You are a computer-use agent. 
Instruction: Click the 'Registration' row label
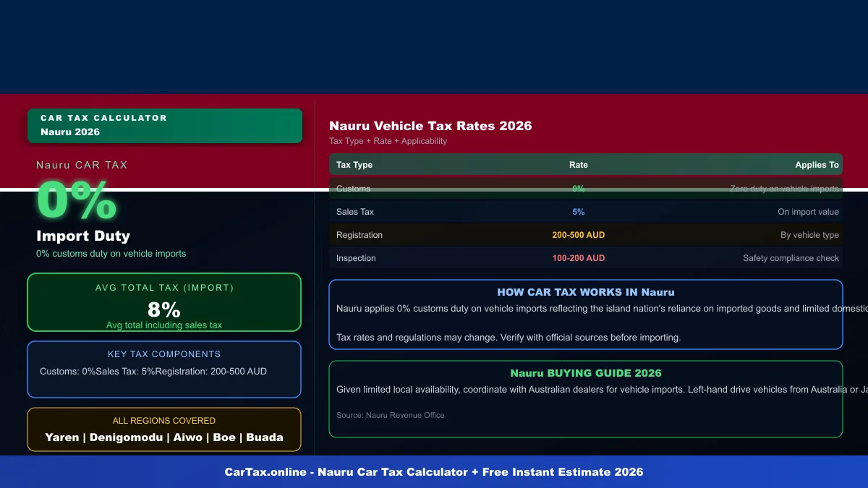pos(359,235)
